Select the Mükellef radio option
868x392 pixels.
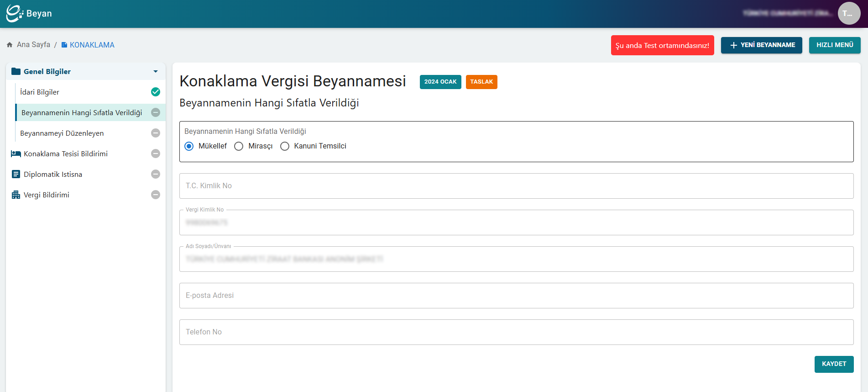[189, 146]
